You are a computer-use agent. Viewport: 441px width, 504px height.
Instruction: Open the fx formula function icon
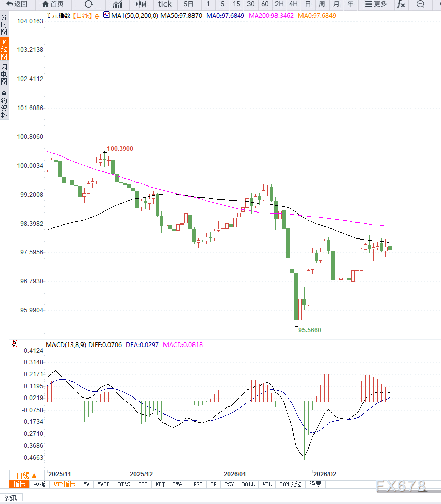401,4
